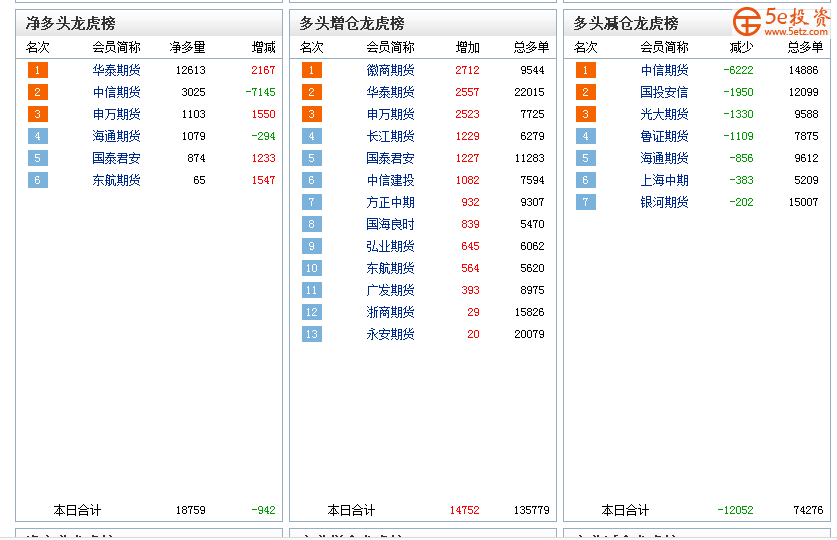Select 海通期货 in 多头减仓龙虎榜
837x540 pixels.
coord(665,158)
